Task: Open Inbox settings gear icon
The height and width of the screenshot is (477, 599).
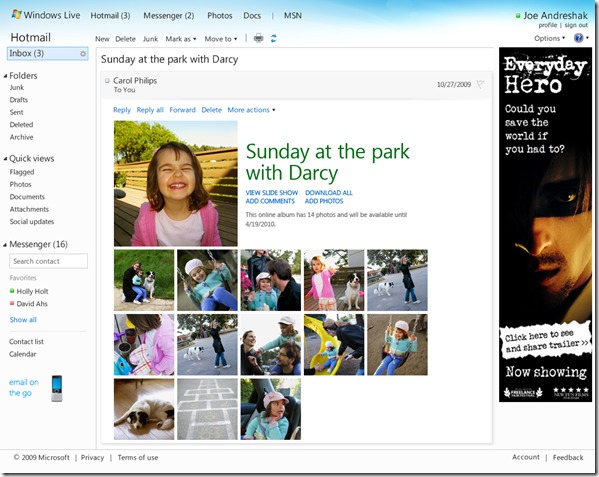Action: (83, 54)
